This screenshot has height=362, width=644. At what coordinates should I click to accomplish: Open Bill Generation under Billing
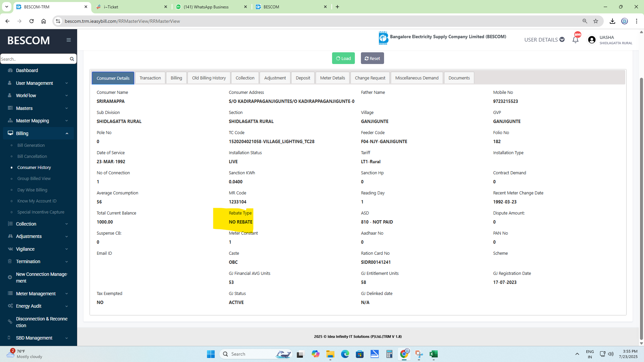click(31, 145)
